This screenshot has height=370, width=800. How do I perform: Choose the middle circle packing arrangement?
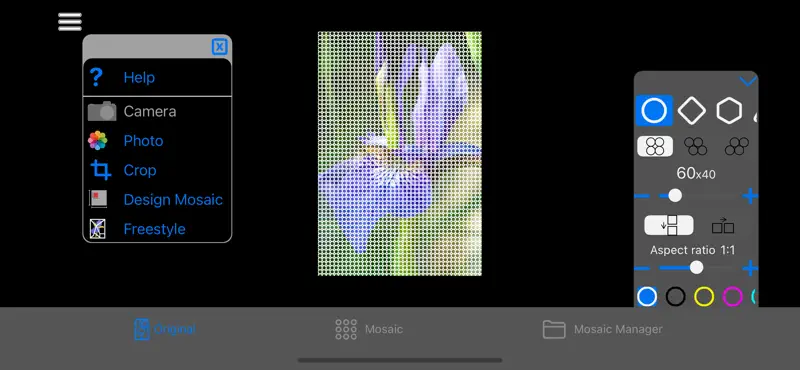(695, 146)
